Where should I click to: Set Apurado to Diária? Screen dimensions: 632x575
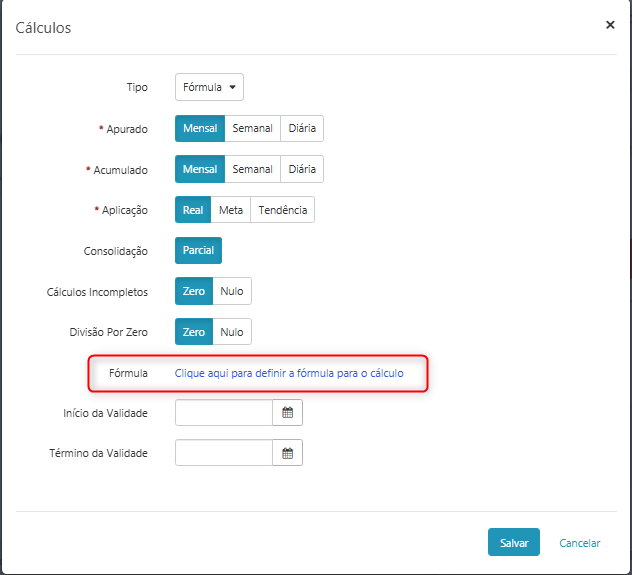(302, 128)
